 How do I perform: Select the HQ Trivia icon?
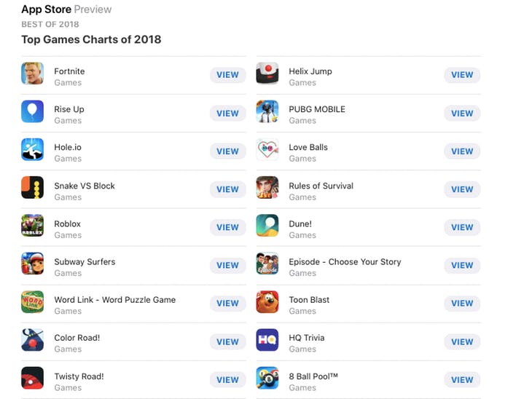(267, 340)
